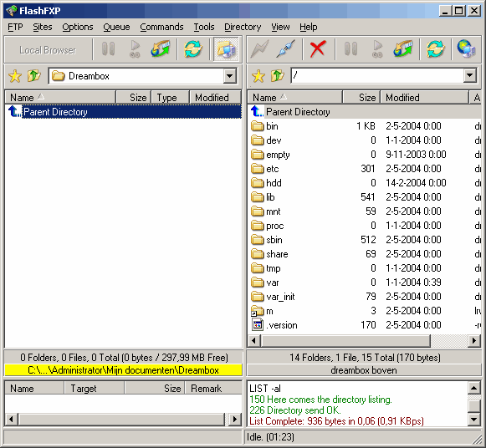Click the right pane up-folder icon
Image resolution: width=486 pixels, height=448 pixels.
point(278,76)
